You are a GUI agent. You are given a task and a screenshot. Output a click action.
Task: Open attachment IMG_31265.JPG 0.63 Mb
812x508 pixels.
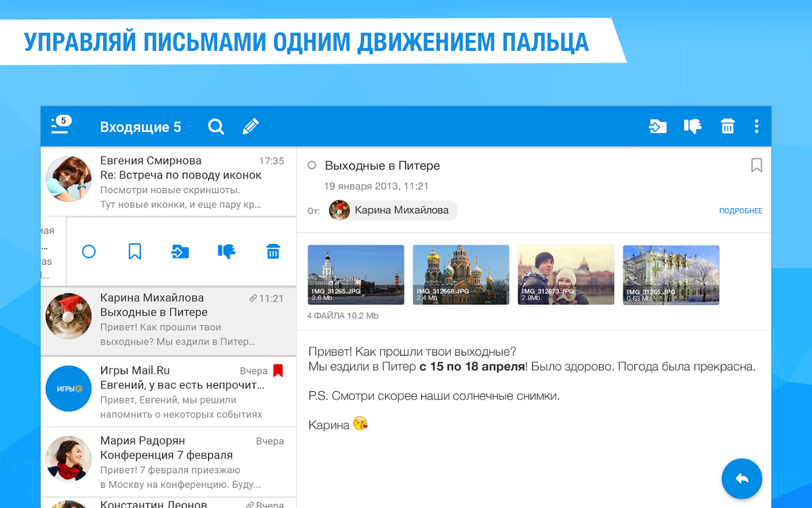click(x=671, y=275)
